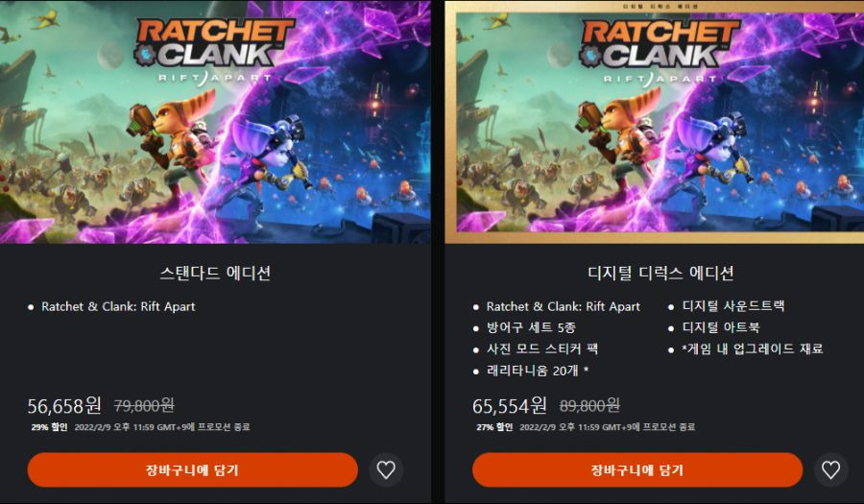
Task: Click the crossed-out 89,800원 original price
Action: [589, 406]
